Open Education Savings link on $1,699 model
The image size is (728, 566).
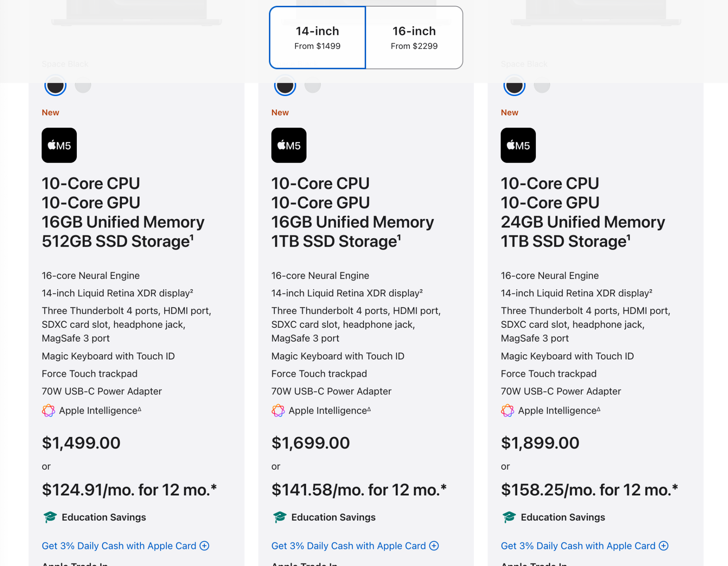333,517
